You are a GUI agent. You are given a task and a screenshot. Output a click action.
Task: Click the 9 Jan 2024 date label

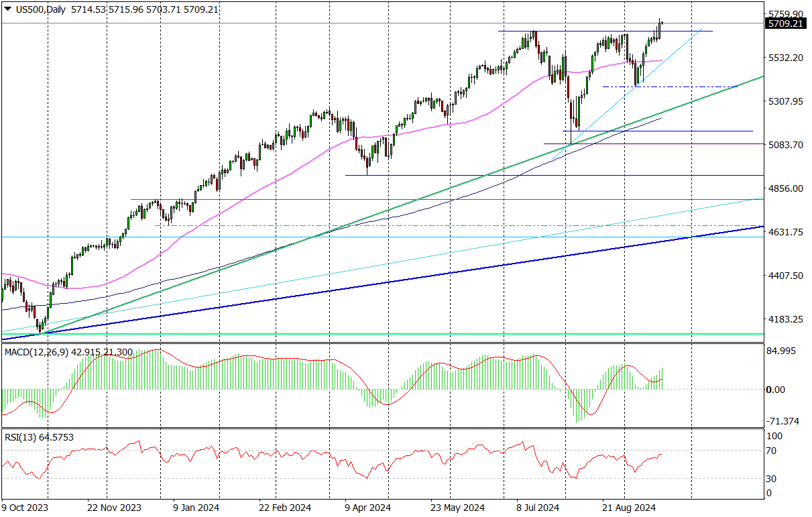pyautogui.click(x=196, y=508)
